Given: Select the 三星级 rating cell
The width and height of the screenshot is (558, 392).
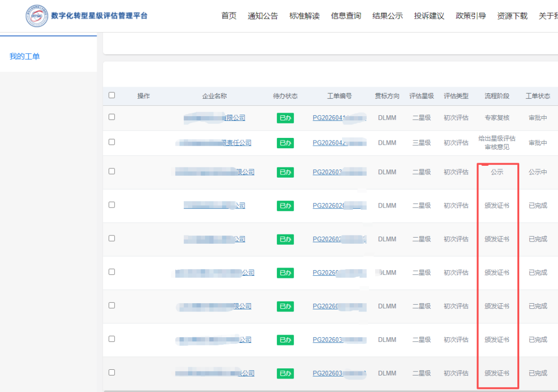Looking at the screenshot, I should pyautogui.click(x=422, y=143).
